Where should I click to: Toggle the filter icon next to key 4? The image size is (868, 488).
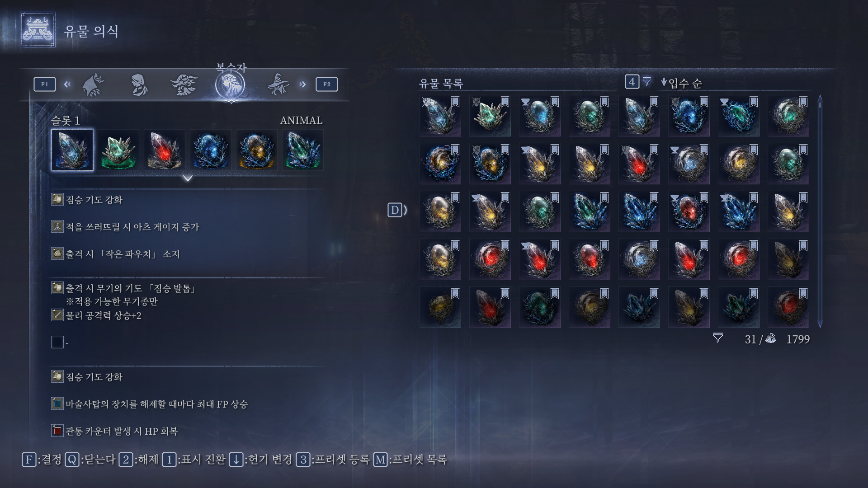647,81
